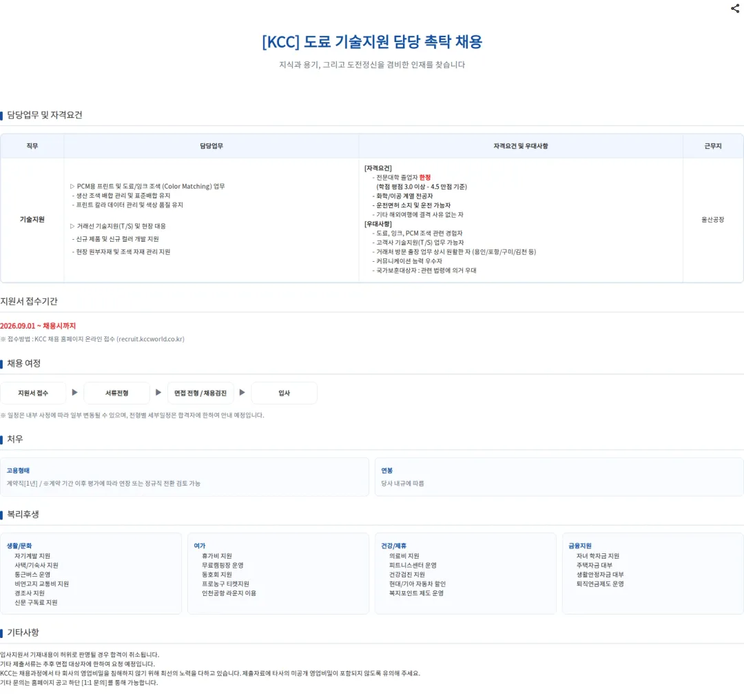Click the '서류전형' step box
The width and height of the screenshot is (744, 700).
tap(116, 393)
